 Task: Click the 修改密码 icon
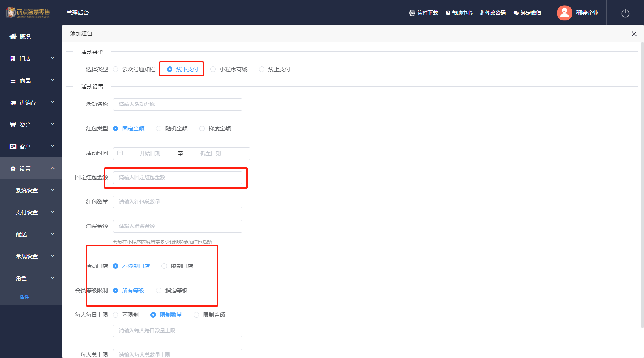click(482, 13)
